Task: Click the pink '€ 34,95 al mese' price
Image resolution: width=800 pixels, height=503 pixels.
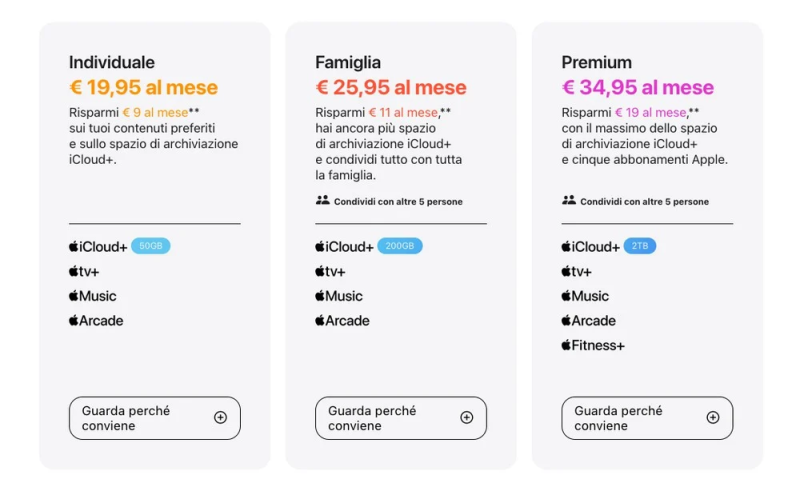Action: [638, 88]
